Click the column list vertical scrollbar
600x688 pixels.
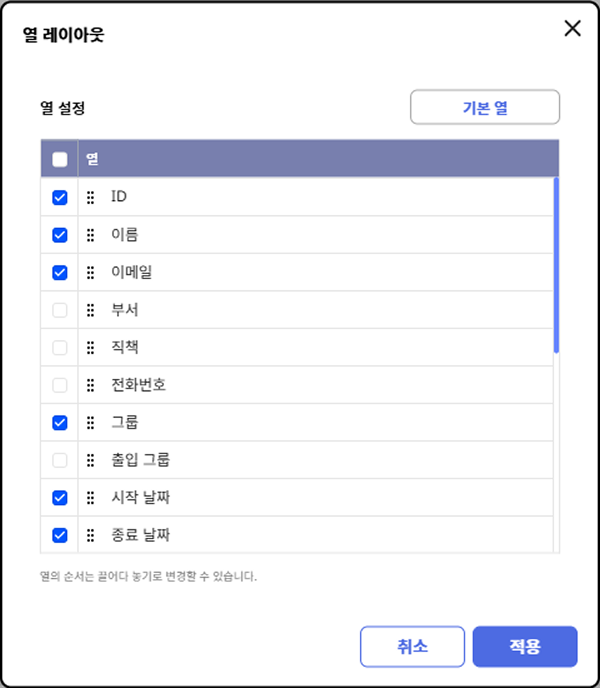point(556,265)
